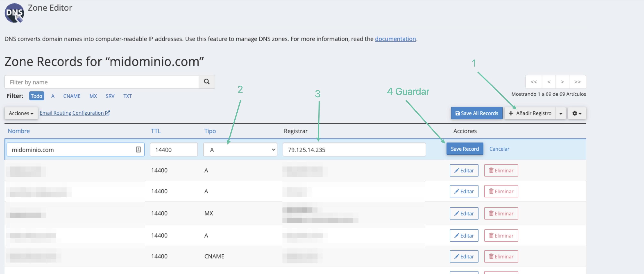Go to next page with > button
This screenshot has height=274, width=644.
point(562,82)
